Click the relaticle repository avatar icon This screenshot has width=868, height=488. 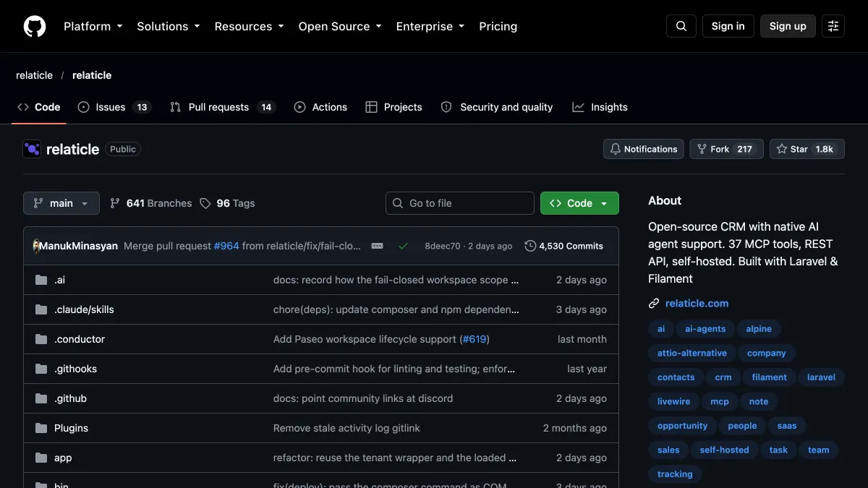click(32, 149)
